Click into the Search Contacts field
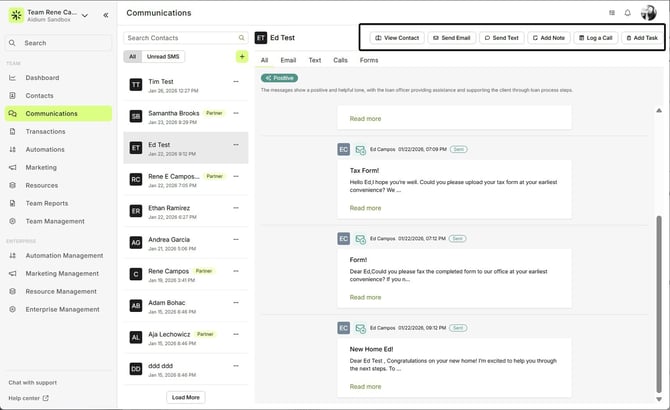670x410 pixels. (x=178, y=38)
